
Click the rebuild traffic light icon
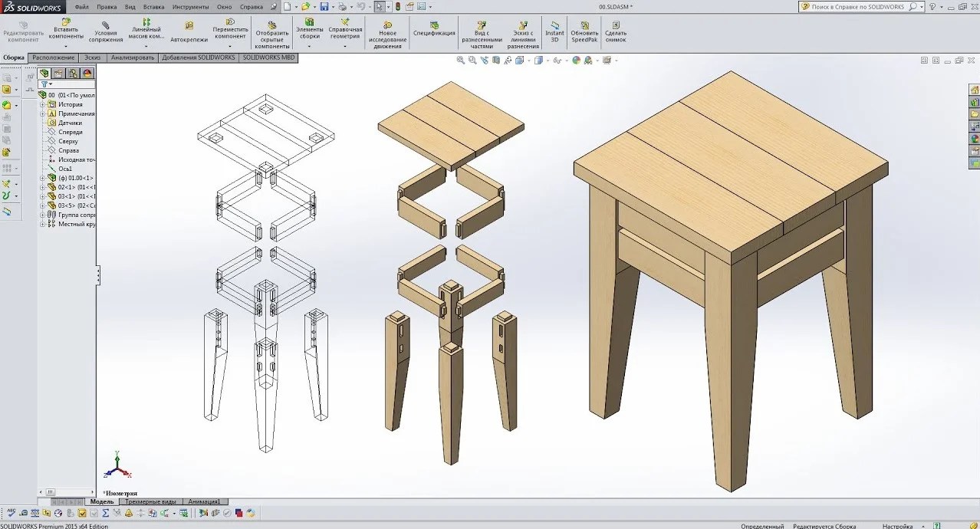397,7
